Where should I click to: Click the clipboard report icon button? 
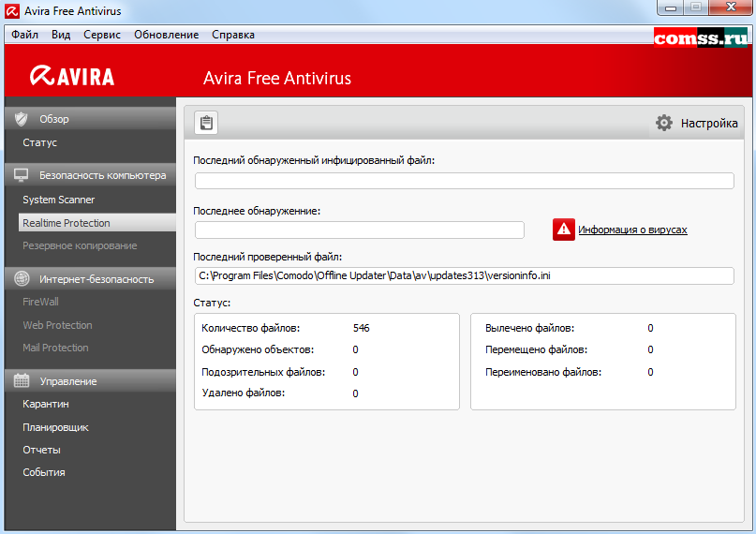(x=206, y=123)
